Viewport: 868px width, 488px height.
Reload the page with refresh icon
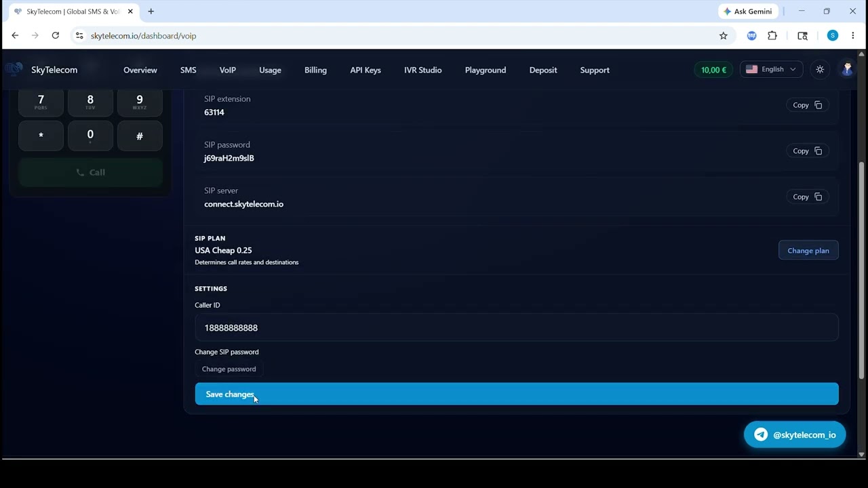(56, 35)
